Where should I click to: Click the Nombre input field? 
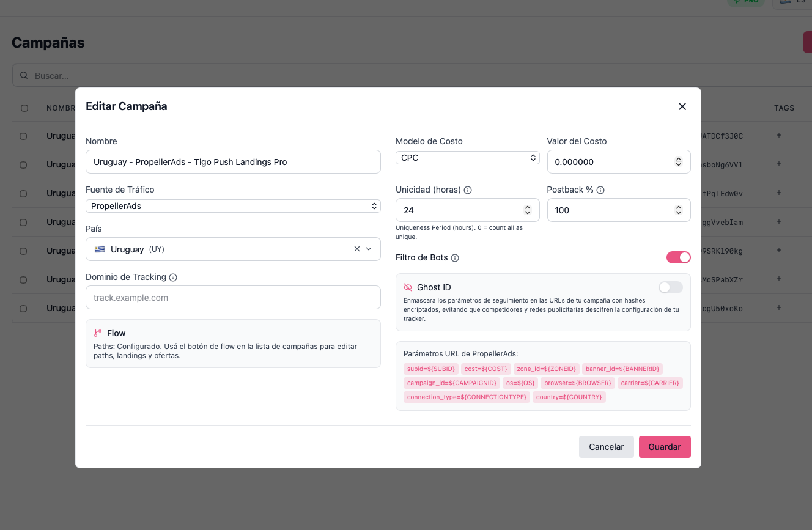233,162
